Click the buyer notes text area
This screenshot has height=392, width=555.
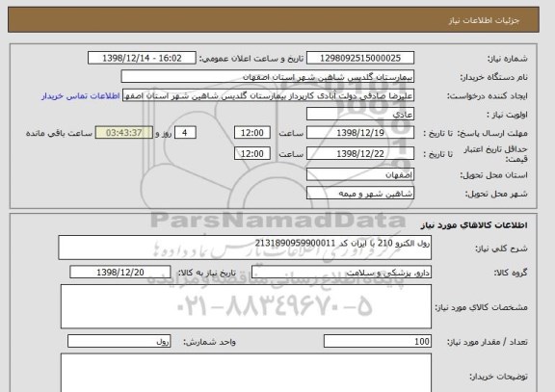tap(246, 373)
